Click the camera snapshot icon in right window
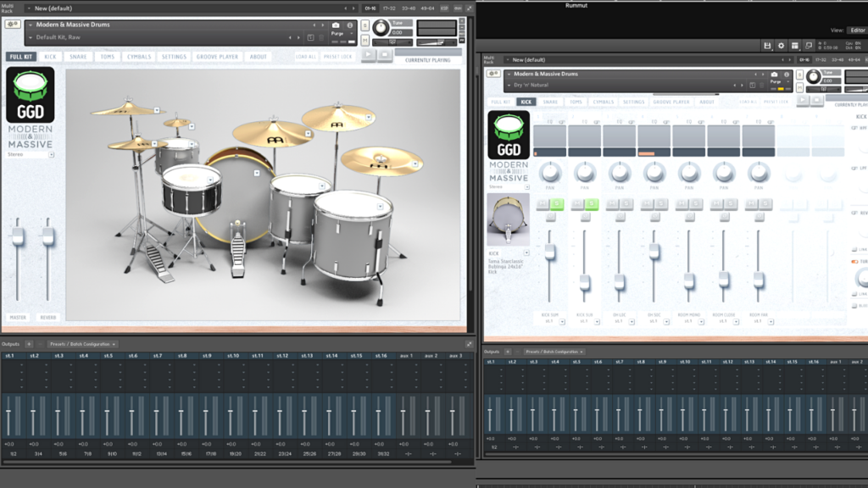This screenshot has height=488, width=868. (774, 75)
